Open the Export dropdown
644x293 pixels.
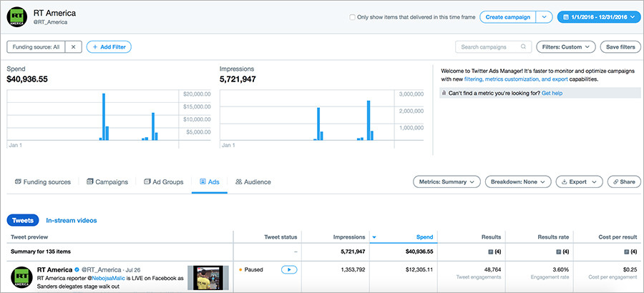(x=579, y=182)
